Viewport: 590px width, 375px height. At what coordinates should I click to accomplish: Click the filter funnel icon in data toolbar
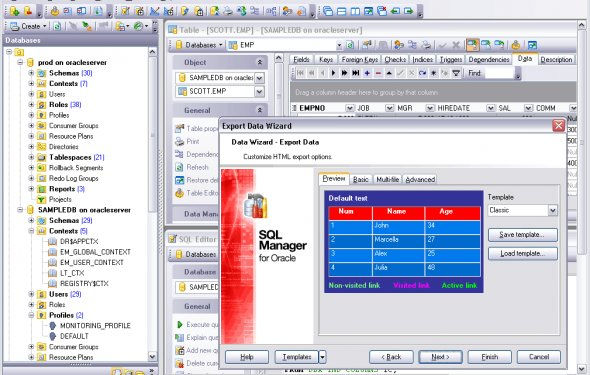tap(456, 73)
